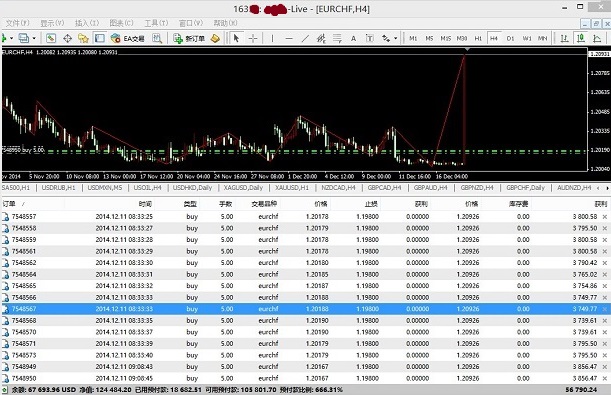Expand the arrows objects dropdown
611x395 pixels.
tap(396, 38)
